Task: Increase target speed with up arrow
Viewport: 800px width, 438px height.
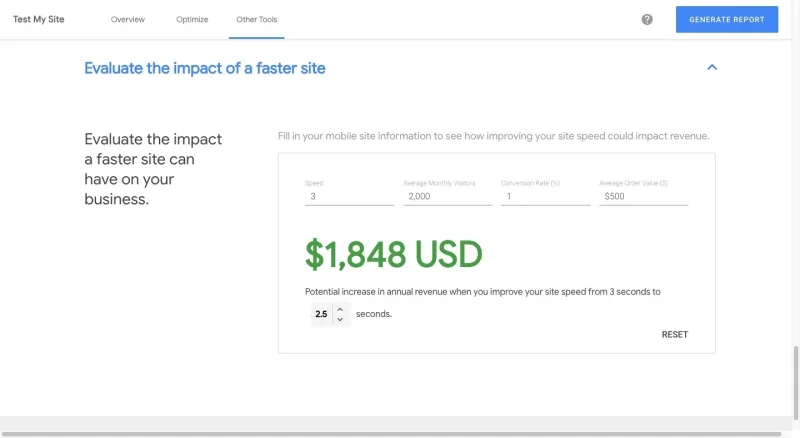Action: tap(340, 309)
